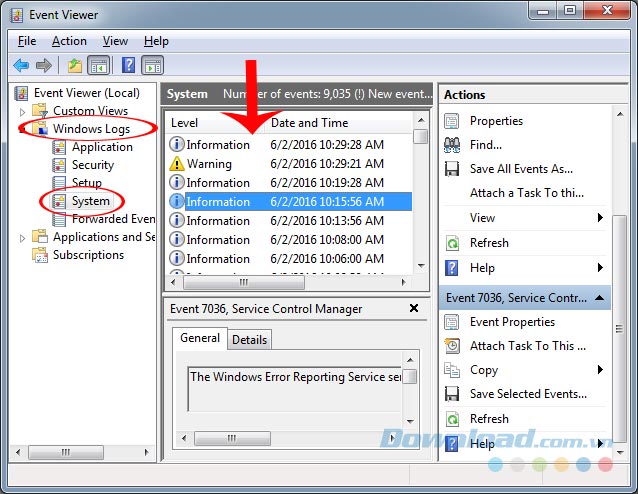The image size is (638, 494).
Task: Click Event Properties action
Action: [x=512, y=322]
